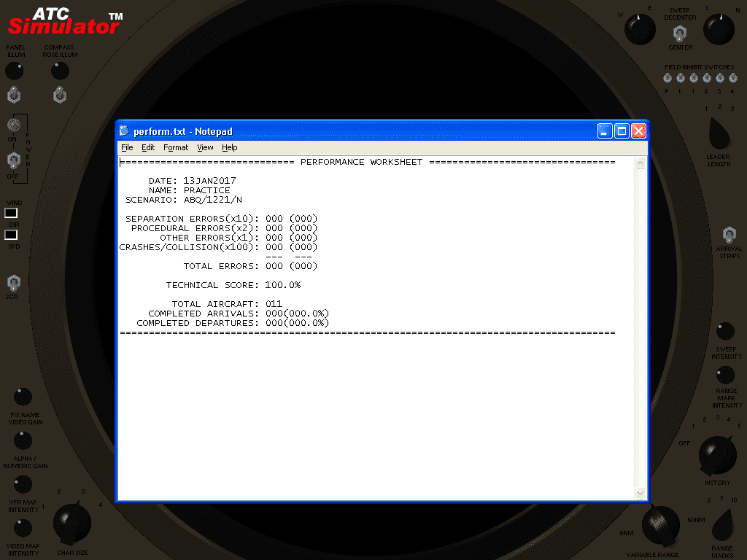Image resolution: width=747 pixels, height=560 pixels.
Task: Open the Help menu in Notepad
Action: 230,147
